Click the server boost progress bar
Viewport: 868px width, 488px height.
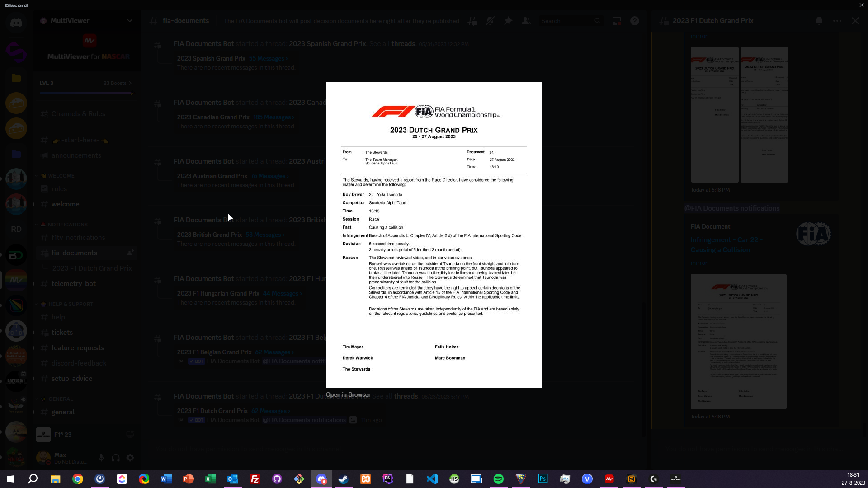[86, 93]
